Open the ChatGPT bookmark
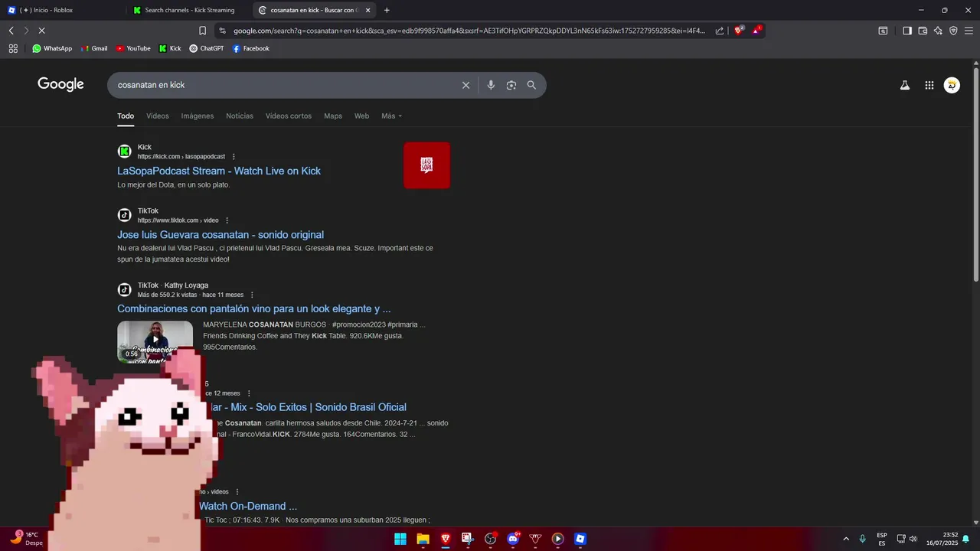The width and height of the screenshot is (980, 551). point(207,48)
